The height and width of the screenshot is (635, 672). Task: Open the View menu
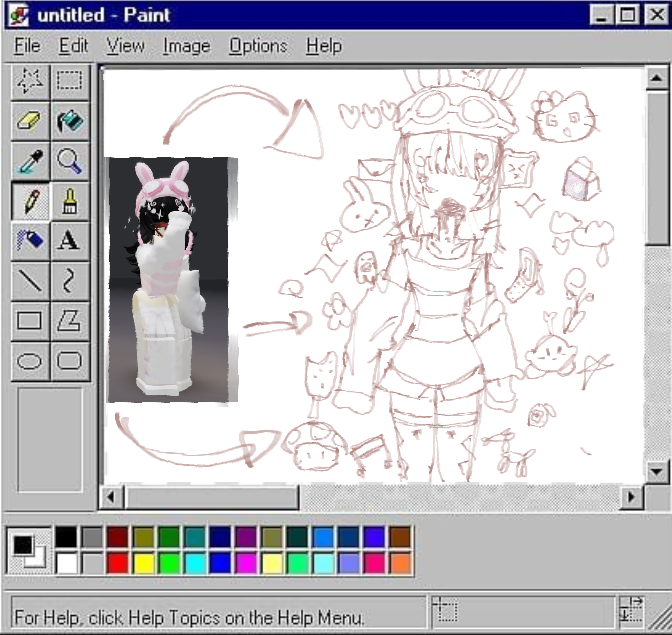125,46
